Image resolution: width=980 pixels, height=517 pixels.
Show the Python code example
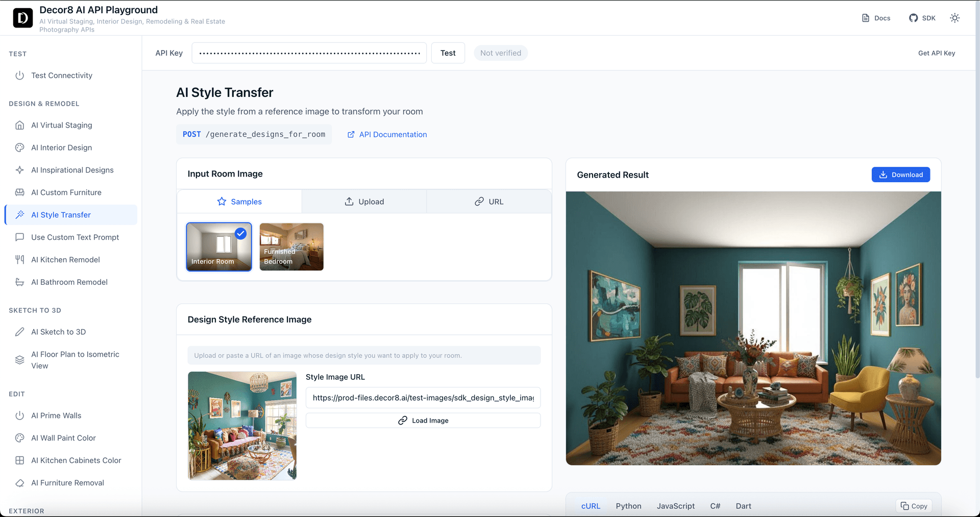(628, 506)
